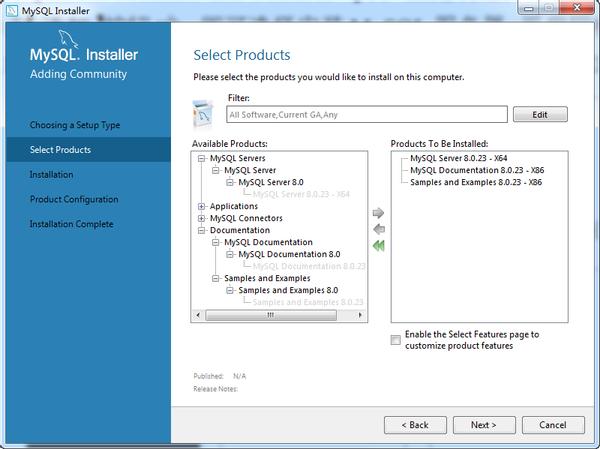
Task: Expand the MySQL Connectors tree node
Action: (x=201, y=218)
